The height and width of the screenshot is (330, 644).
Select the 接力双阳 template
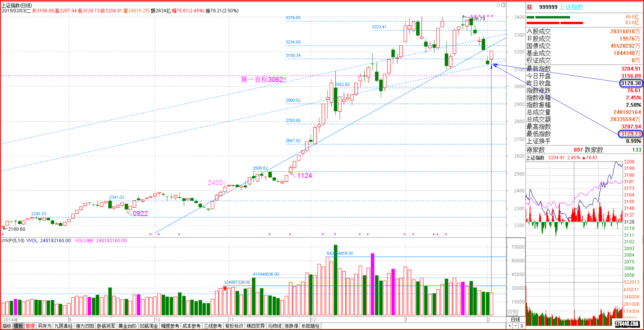click(x=85, y=326)
